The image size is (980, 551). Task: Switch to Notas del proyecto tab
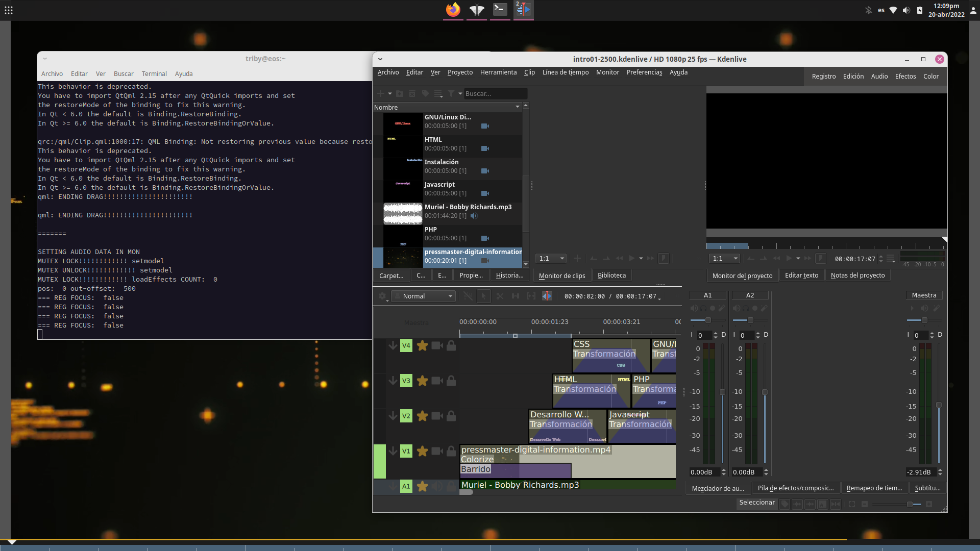point(857,275)
